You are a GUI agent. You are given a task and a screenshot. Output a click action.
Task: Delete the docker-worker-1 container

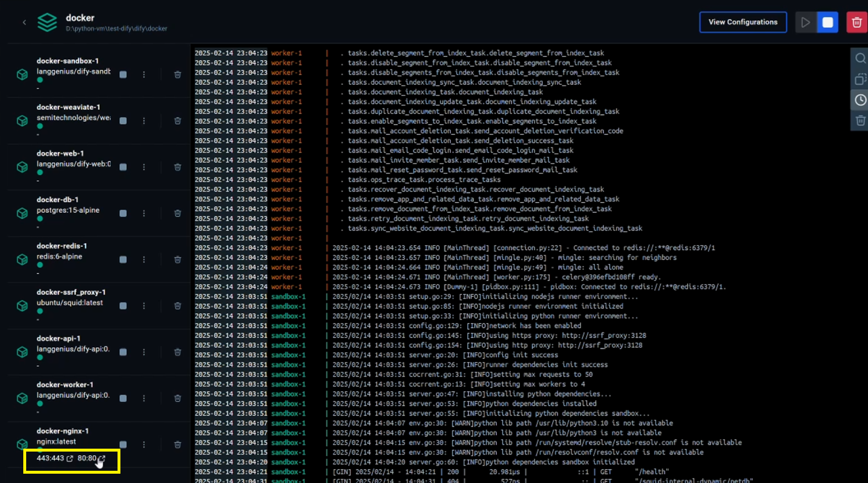click(177, 398)
